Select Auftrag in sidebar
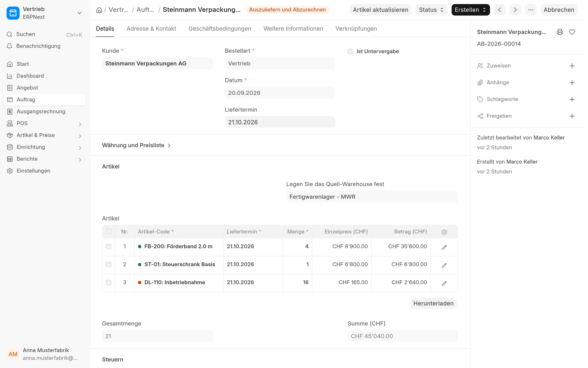This screenshot has width=588, height=368. [45, 100]
